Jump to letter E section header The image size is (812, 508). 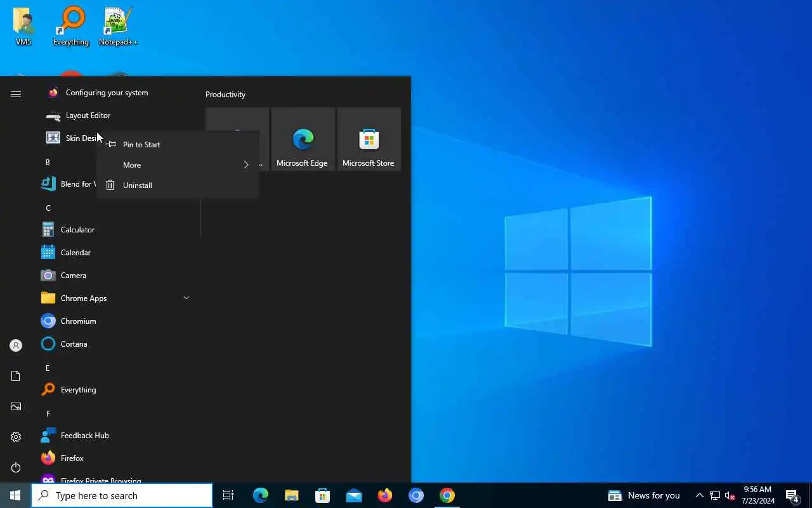48,368
